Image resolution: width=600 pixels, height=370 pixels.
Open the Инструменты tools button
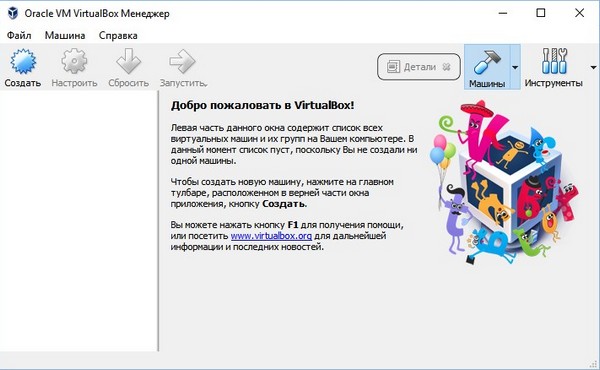point(554,67)
